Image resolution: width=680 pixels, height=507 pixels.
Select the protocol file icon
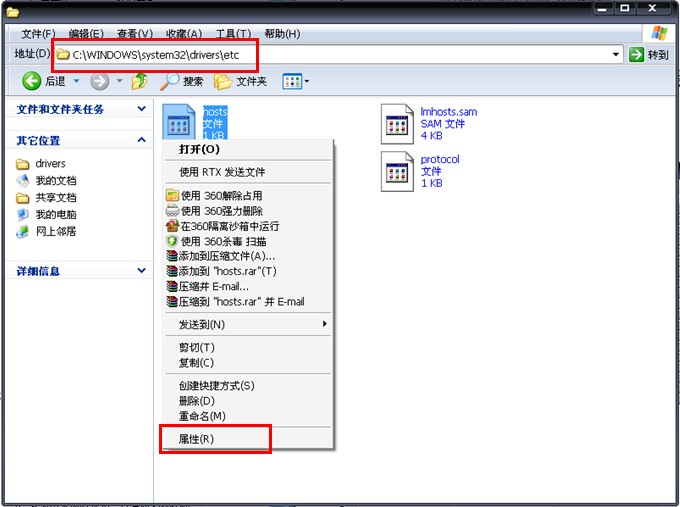tap(397, 172)
